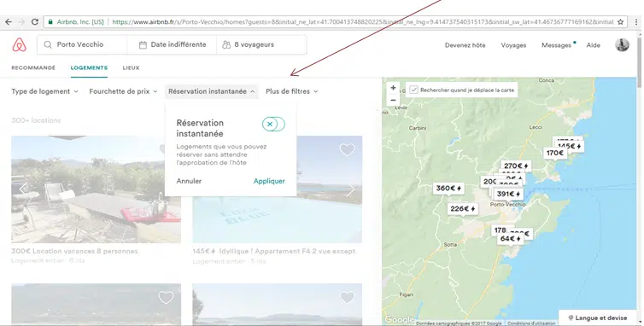Save the 145€ Idyllique listing with heart icon
Image resolution: width=644 pixels, height=326 pixels.
coord(347,150)
